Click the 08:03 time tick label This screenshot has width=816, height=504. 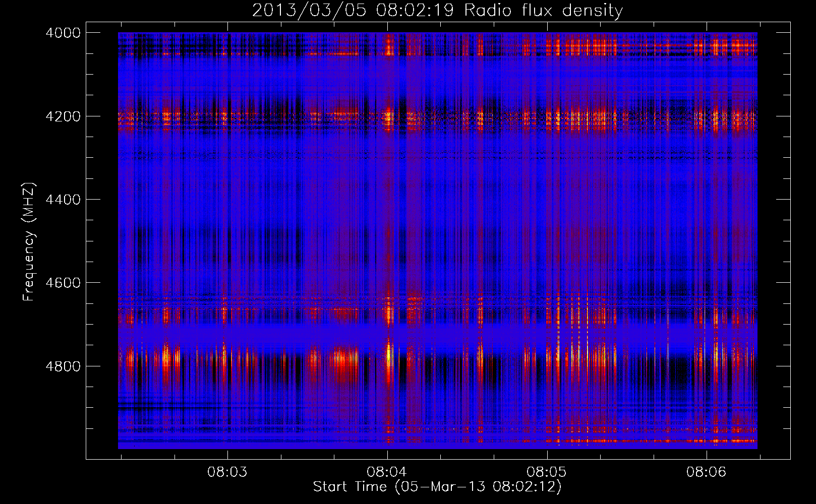[227, 472]
